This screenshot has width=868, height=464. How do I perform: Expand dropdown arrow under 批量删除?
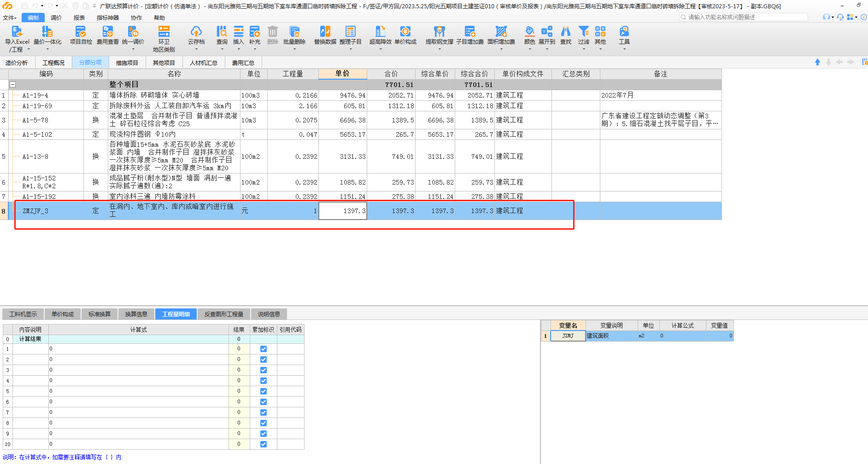tap(294, 49)
